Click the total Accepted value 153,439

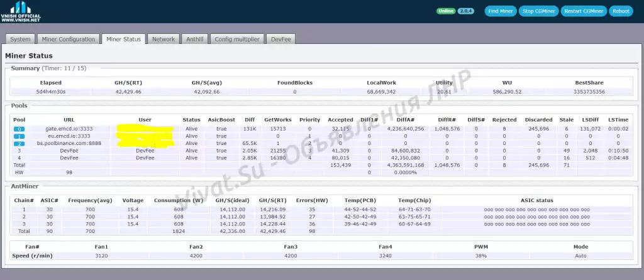[340, 165]
